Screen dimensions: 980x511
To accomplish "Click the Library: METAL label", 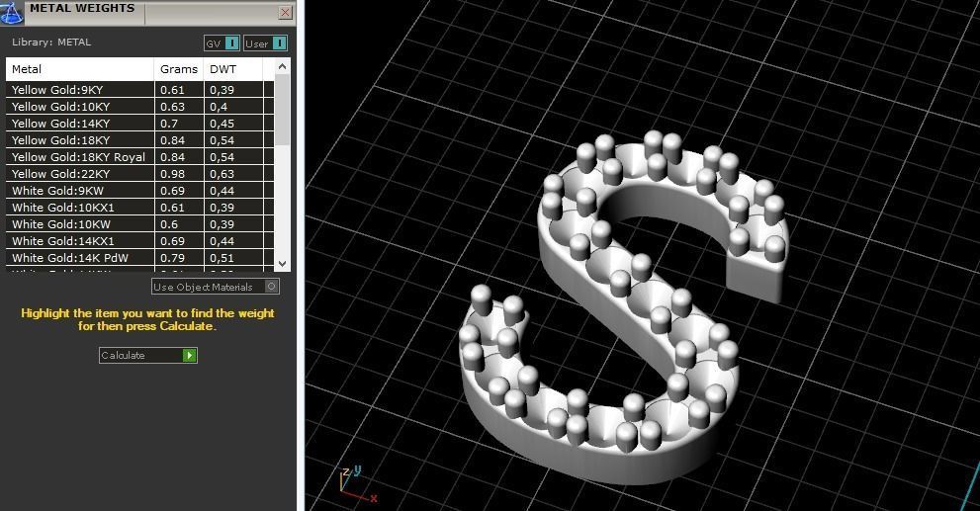I will tap(51, 42).
